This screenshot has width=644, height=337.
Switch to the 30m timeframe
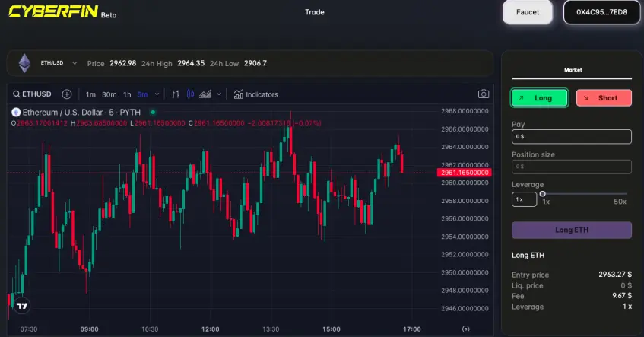point(109,94)
